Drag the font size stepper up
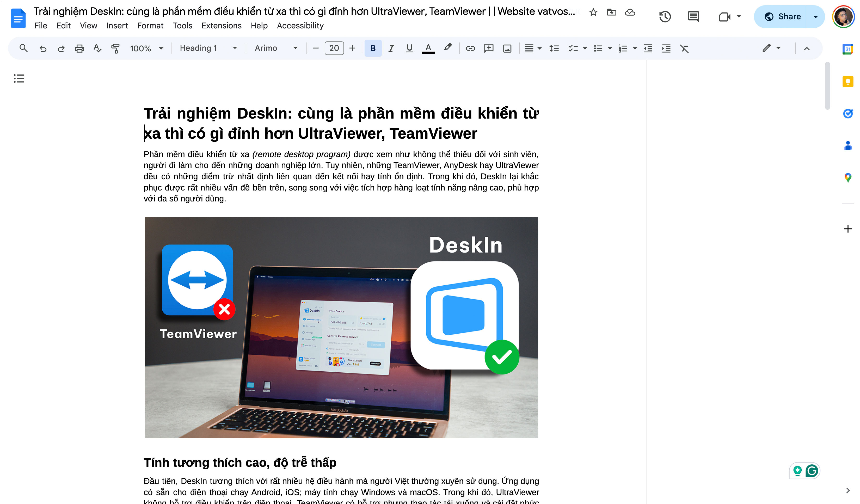 click(x=353, y=48)
